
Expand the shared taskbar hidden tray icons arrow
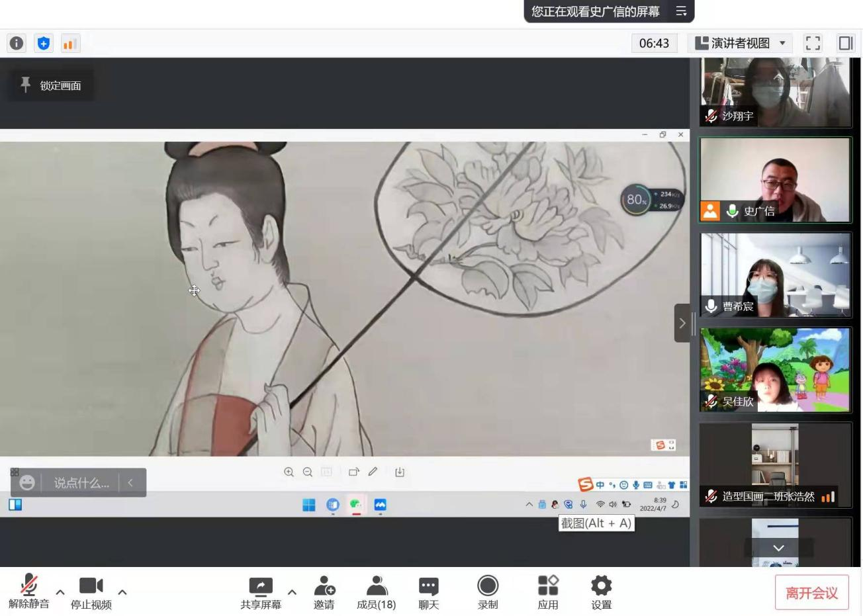pyautogui.click(x=529, y=504)
